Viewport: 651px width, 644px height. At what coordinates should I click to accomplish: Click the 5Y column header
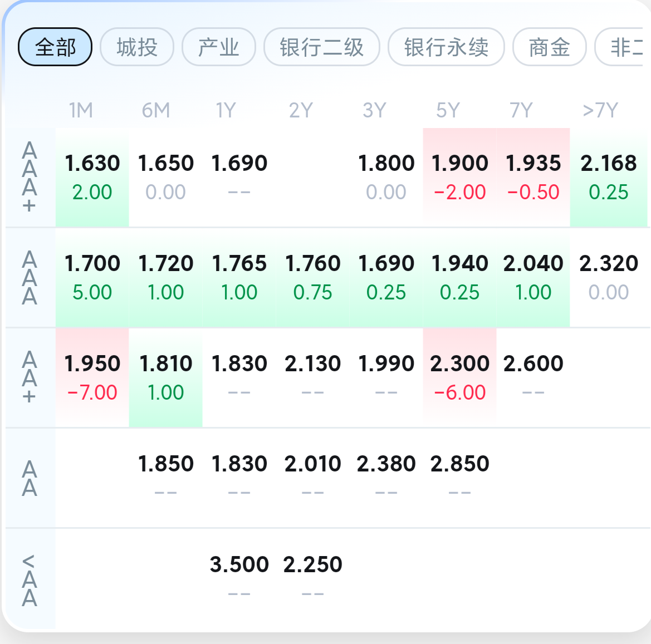tap(448, 110)
